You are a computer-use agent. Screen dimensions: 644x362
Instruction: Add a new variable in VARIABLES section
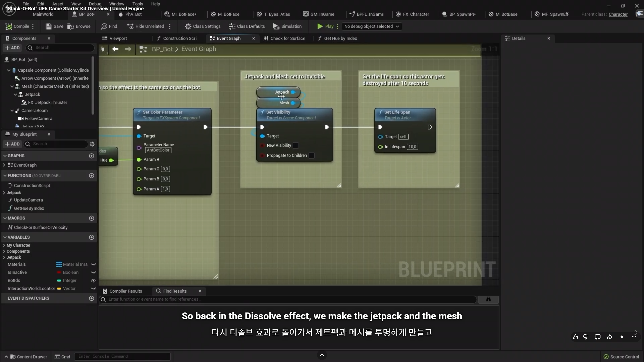92,237
